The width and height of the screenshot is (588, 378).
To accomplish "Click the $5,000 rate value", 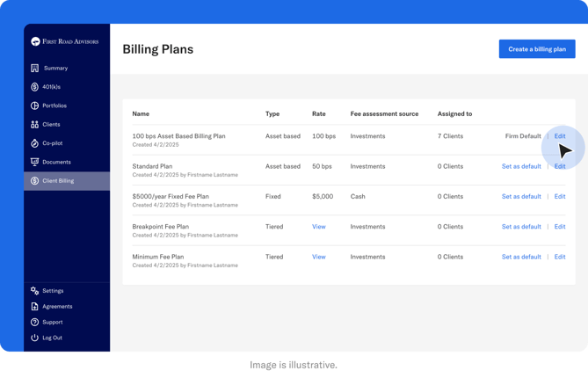I will 323,197.
